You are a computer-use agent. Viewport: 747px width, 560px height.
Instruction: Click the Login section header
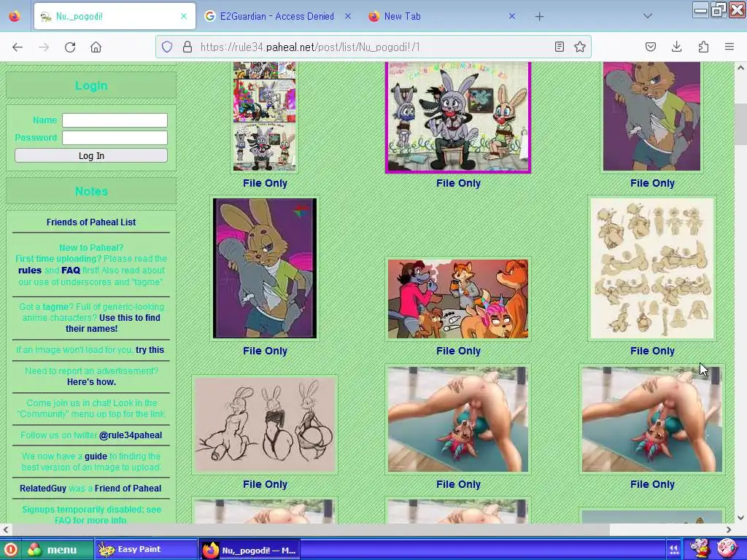click(91, 85)
